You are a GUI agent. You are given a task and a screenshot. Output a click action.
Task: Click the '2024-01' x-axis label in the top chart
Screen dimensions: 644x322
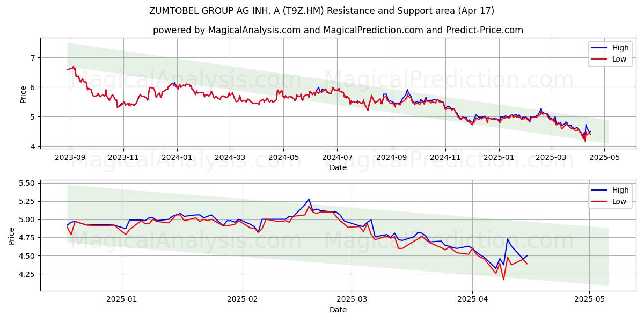click(177, 158)
